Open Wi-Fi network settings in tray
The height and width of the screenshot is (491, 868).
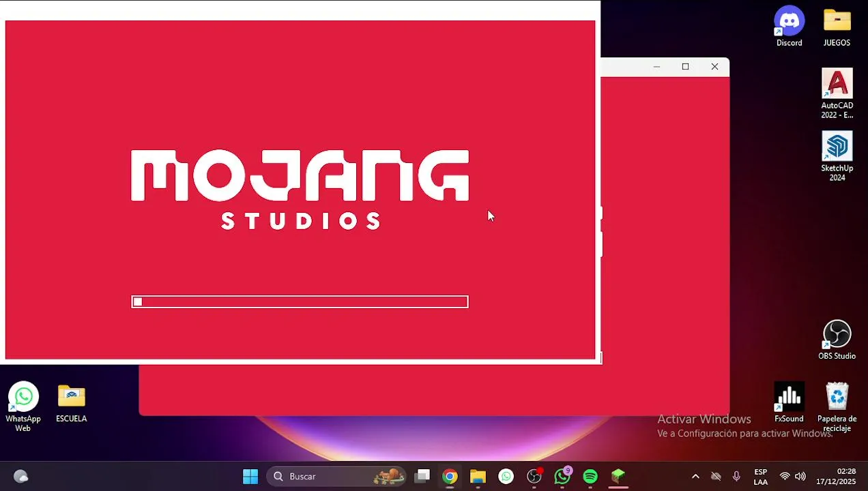[785, 477]
